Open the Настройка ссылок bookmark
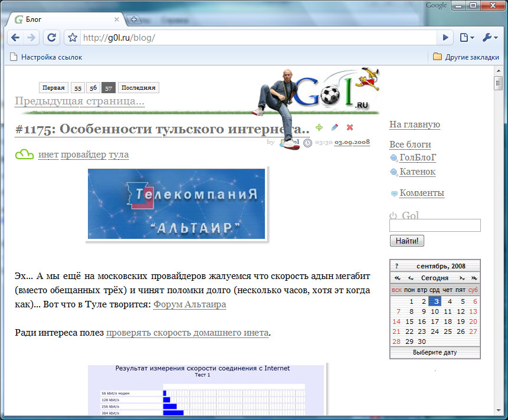The image size is (508, 420). pos(46,57)
